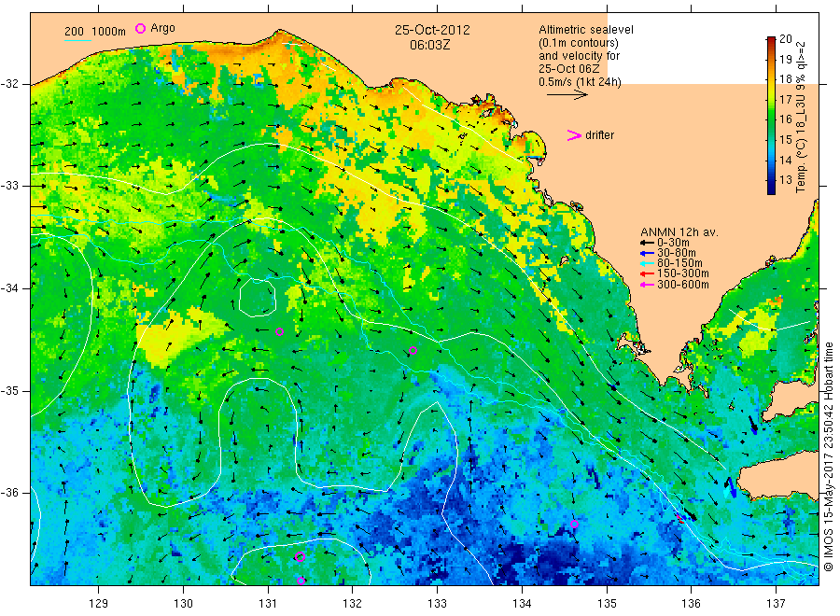The height and width of the screenshot is (616, 840).
Task: Click the Temp. (°C) colorbar axis label
Action: pyautogui.click(x=801, y=118)
